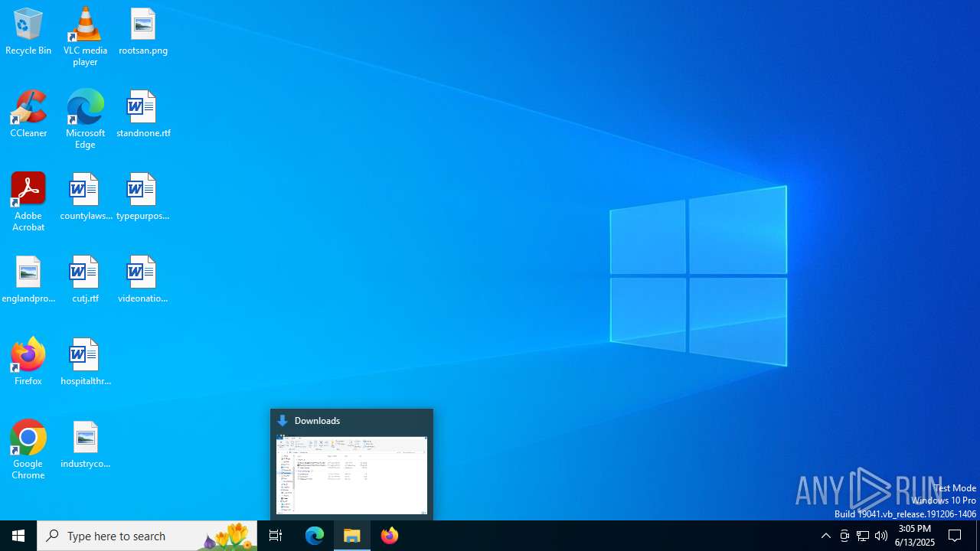Select the videonatio document icon

(x=143, y=279)
